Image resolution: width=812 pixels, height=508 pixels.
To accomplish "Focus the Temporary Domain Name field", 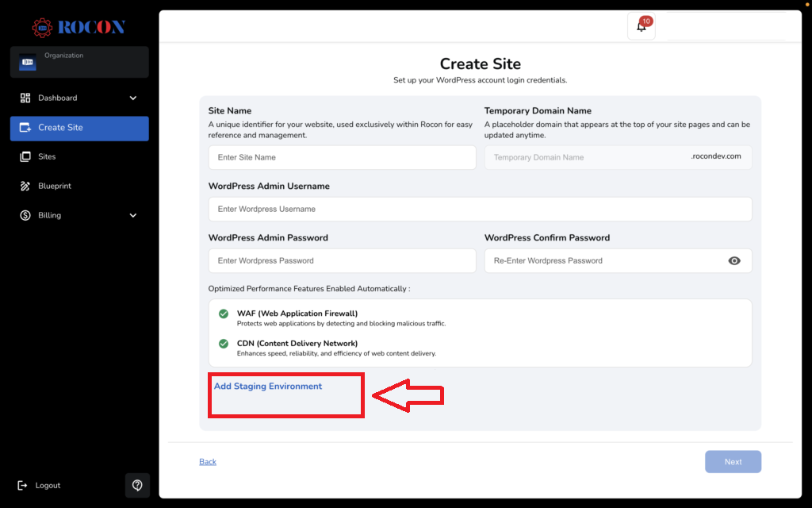I will tap(618, 158).
